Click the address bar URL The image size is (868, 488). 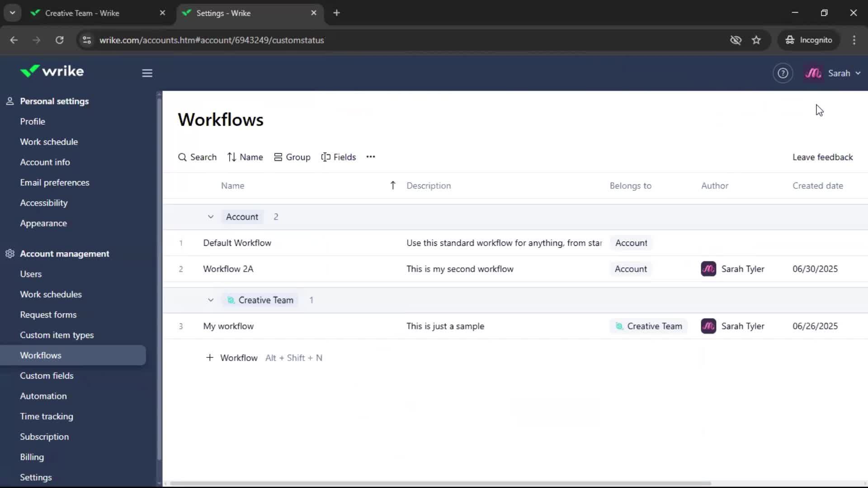[212, 40]
